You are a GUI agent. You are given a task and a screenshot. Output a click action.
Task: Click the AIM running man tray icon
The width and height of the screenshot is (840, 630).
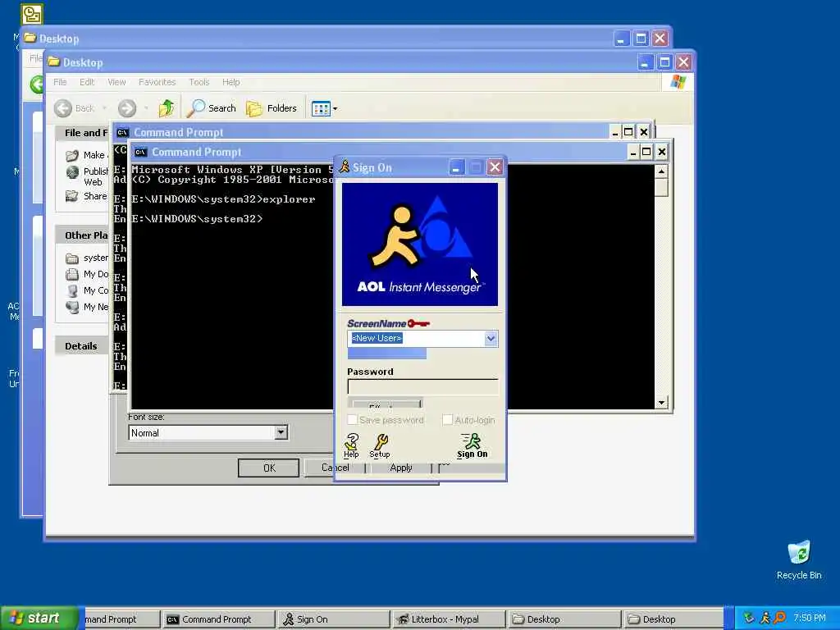pyautogui.click(x=765, y=619)
